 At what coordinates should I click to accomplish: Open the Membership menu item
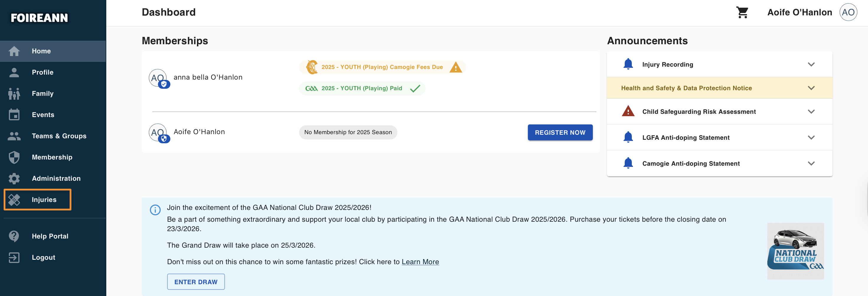tap(53, 157)
